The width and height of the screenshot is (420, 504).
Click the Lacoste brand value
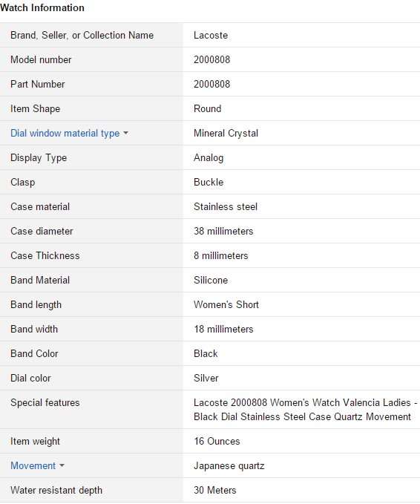tap(211, 36)
